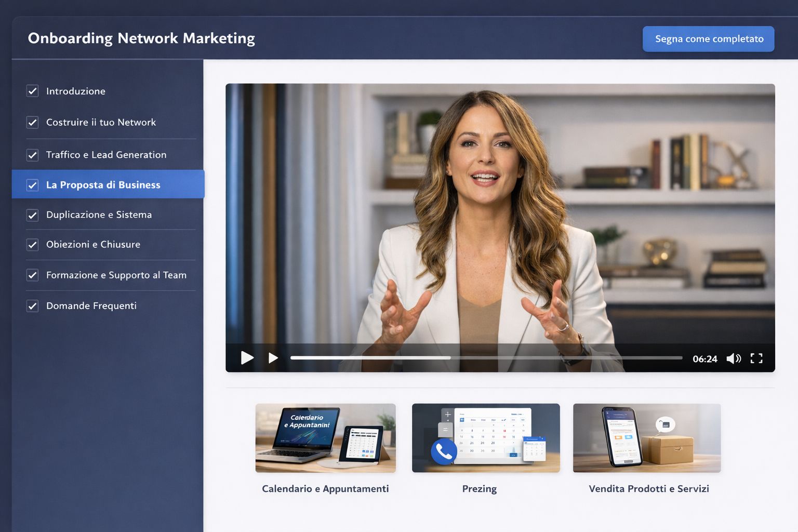Toggle the La Proposta di Business checkbox
This screenshot has width=798, height=532.
pos(33,185)
